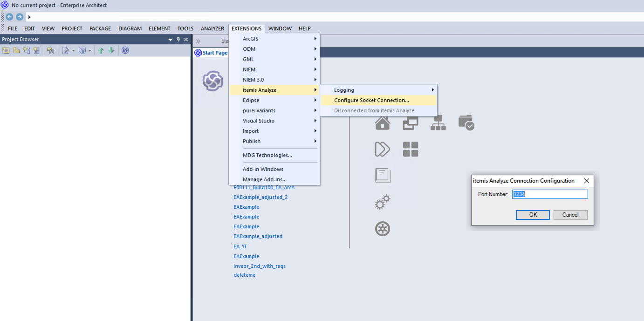Click the double chevron fast-forward icon

[x=383, y=149]
